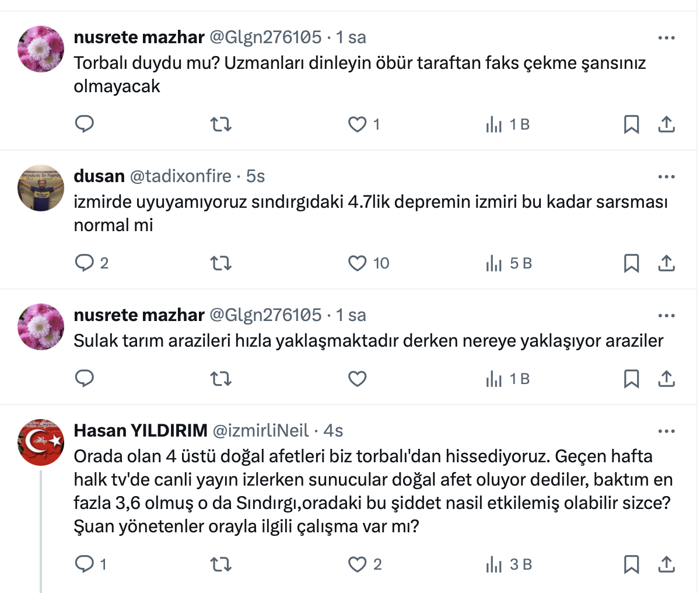Open more menu on Hasan YILDIRIM's tweet
Viewport: 700px width, 593px height.
pyautogui.click(x=666, y=431)
